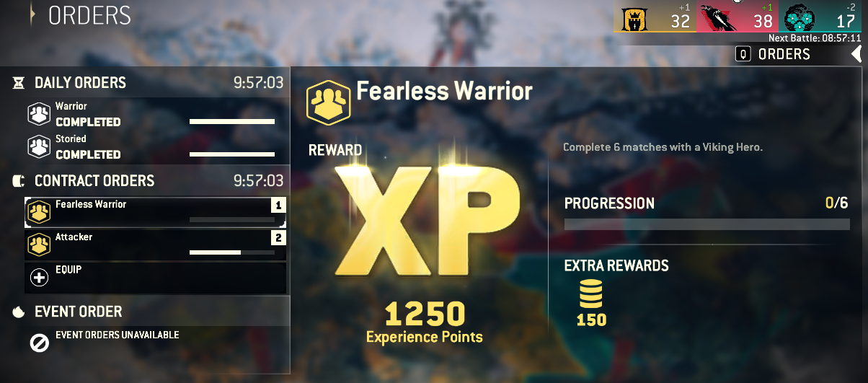Select contract slot number 2 badge

278,238
